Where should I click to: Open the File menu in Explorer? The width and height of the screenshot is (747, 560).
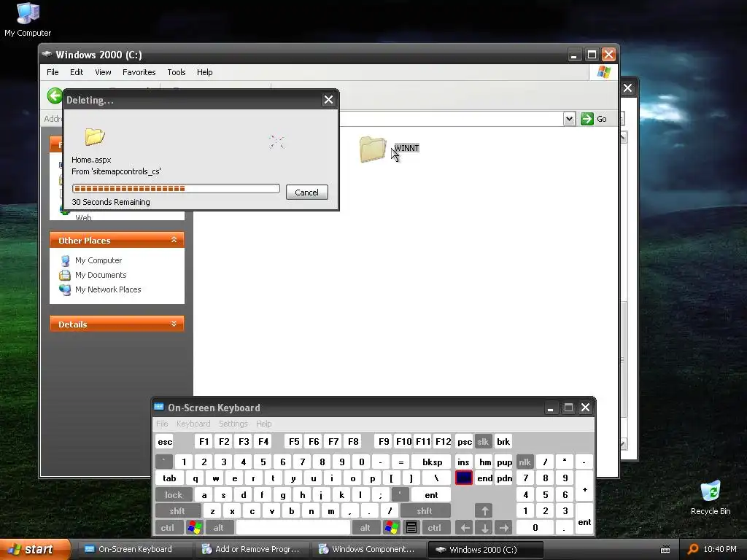click(x=53, y=72)
